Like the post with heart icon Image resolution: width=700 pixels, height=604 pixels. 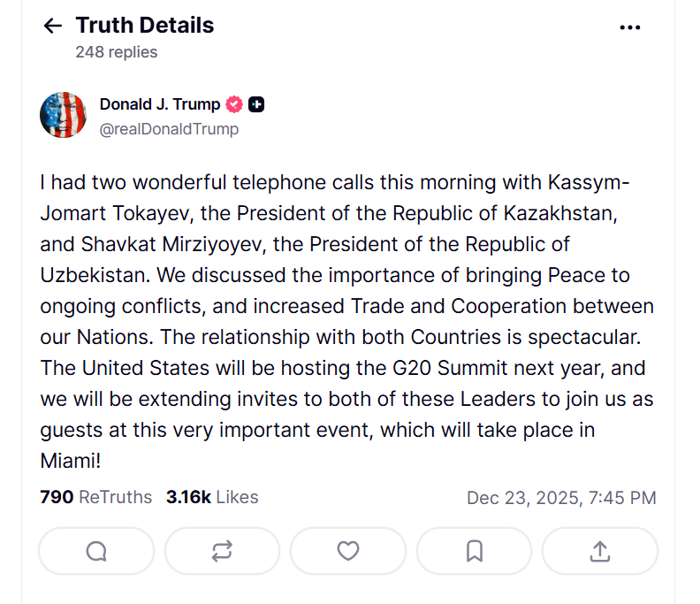click(x=348, y=551)
